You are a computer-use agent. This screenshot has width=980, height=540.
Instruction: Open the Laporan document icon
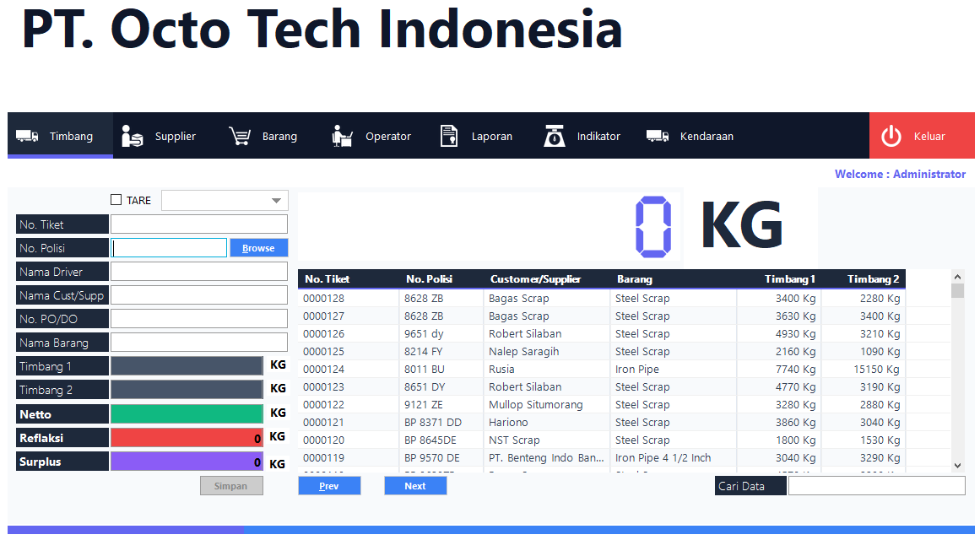click(449, 136)
